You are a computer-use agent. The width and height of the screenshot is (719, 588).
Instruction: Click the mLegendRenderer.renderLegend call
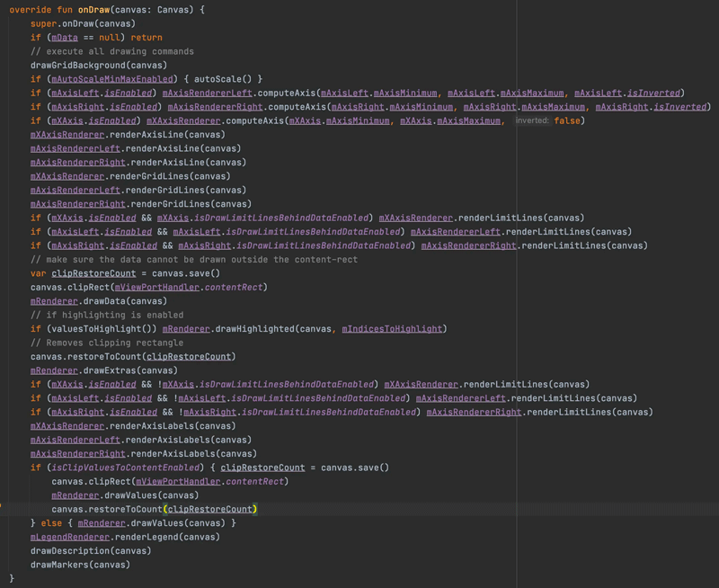[125, 537]
